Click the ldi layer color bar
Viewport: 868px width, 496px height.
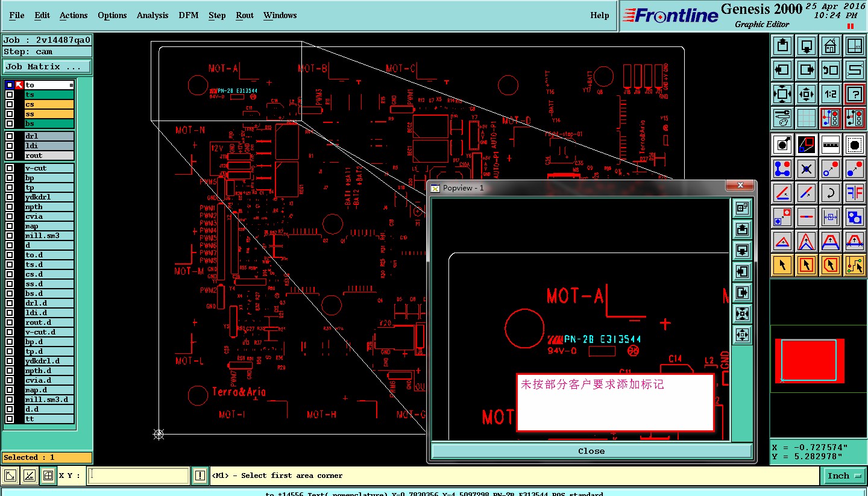[x=49, y=146]
